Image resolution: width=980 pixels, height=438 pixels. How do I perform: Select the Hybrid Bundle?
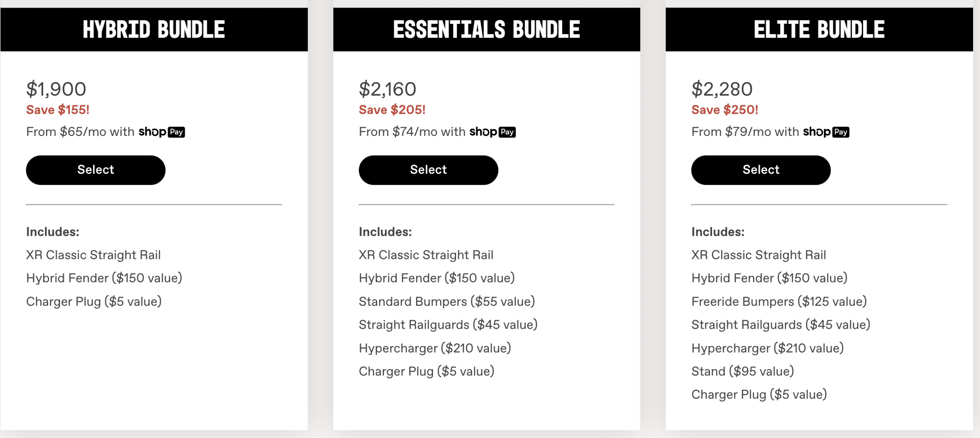(x=96, y=170)
